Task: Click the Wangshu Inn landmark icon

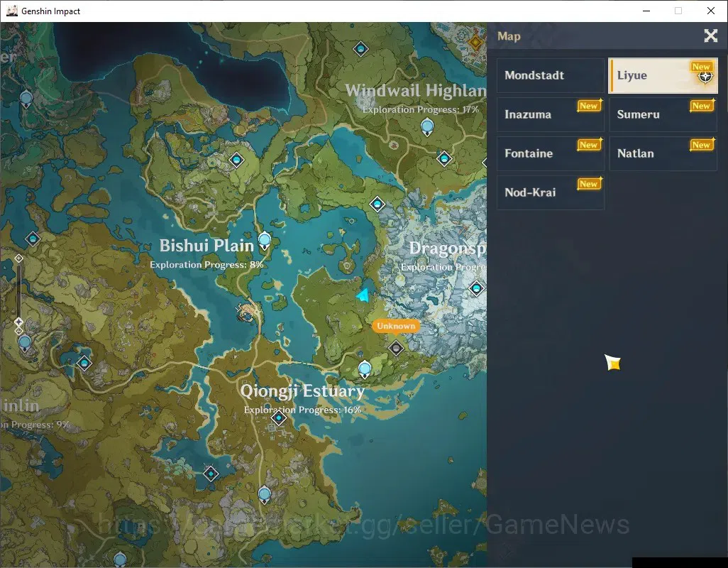Action: [x=246, y=313]
